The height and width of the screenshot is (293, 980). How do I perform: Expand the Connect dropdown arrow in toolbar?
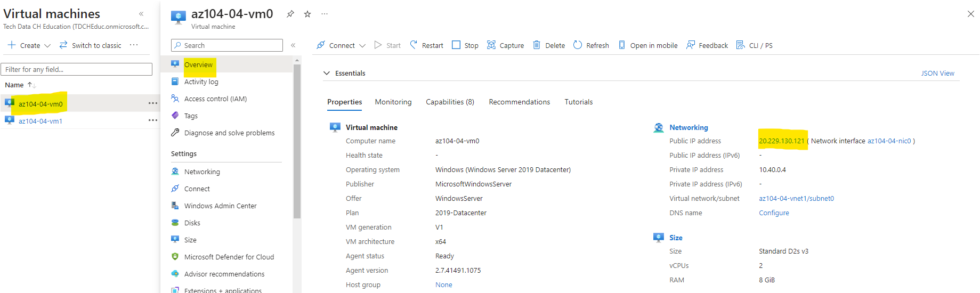(x=362, y=46)
